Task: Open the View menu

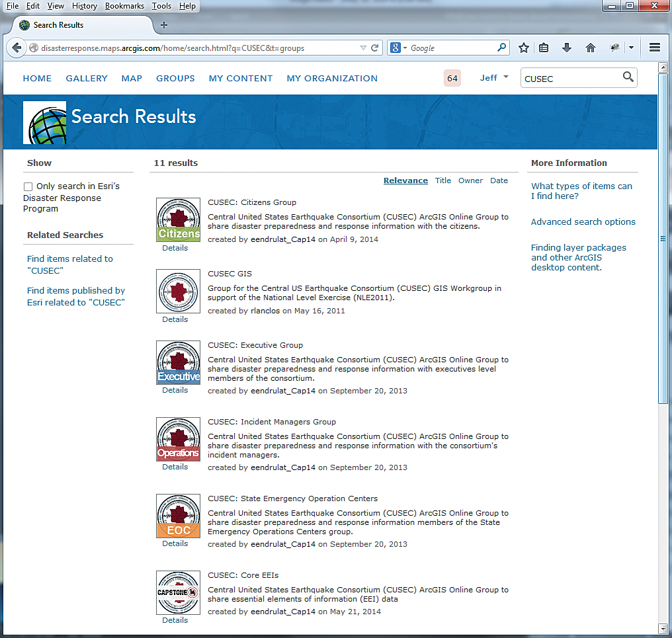Action: tap(56, 6)
